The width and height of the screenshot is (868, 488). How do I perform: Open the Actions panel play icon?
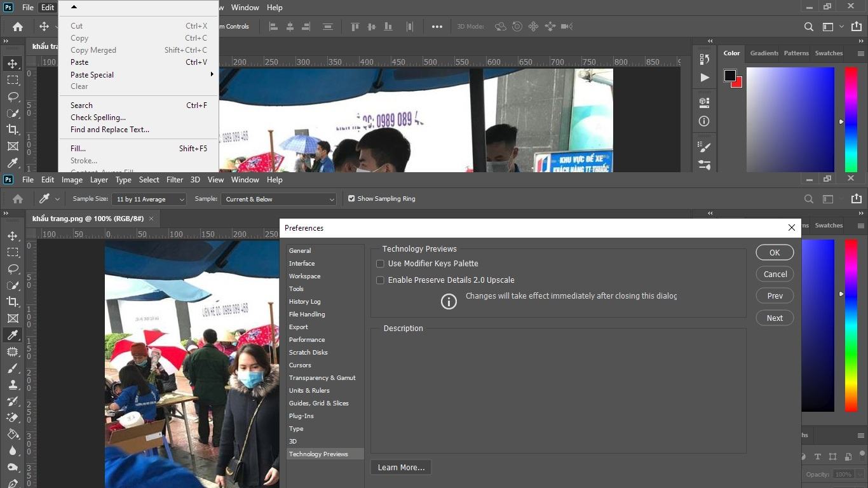tap(704, 78)
